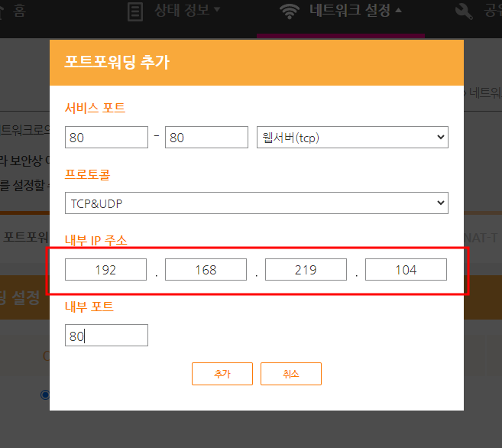Open the 웹서버(tcp) service preset dropdown

[x=352, y=138]
